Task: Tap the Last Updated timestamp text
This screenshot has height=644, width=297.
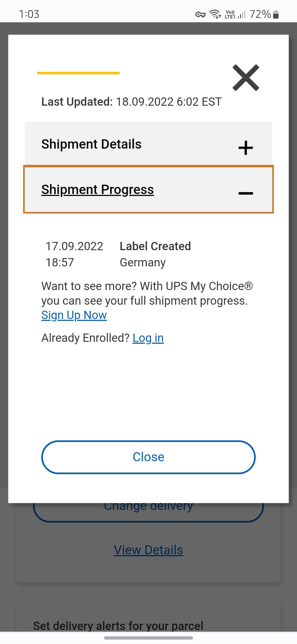Action: [131, 102]
